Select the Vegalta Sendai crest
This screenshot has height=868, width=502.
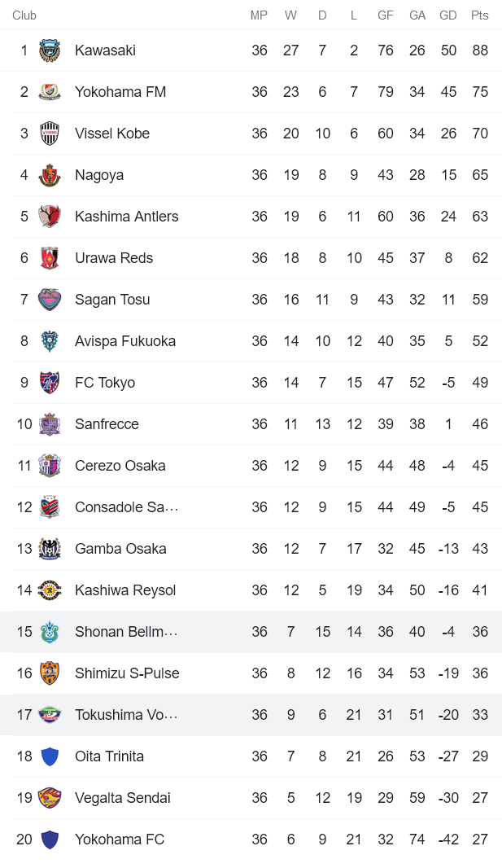tap(50, 797)
